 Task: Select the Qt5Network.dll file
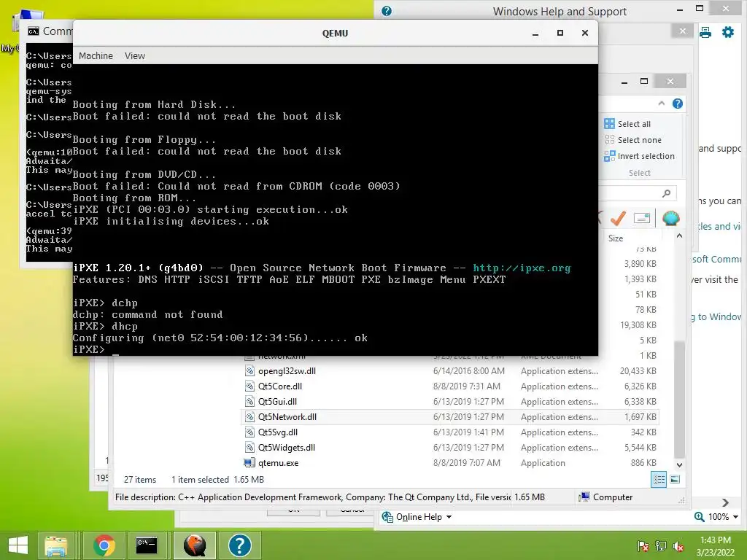(x=287, y=416)
